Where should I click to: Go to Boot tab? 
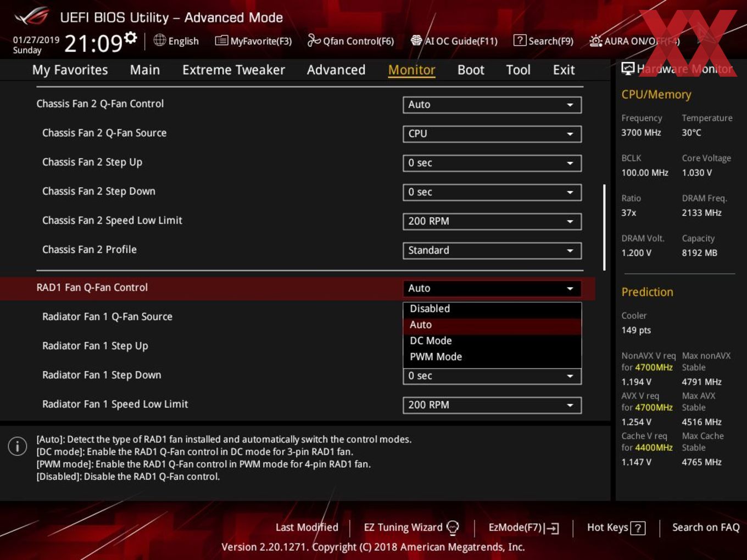(471, 70)
